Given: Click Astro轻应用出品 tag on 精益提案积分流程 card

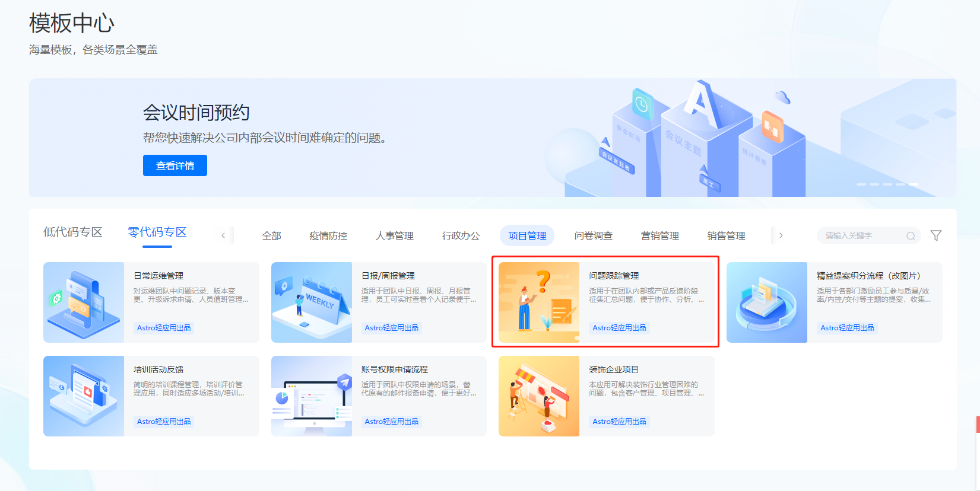Looking at the screenshot, I should pos(847,328).
